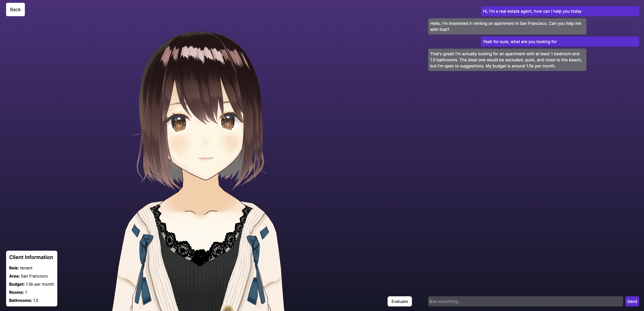Click the Send button

(632, 301)
